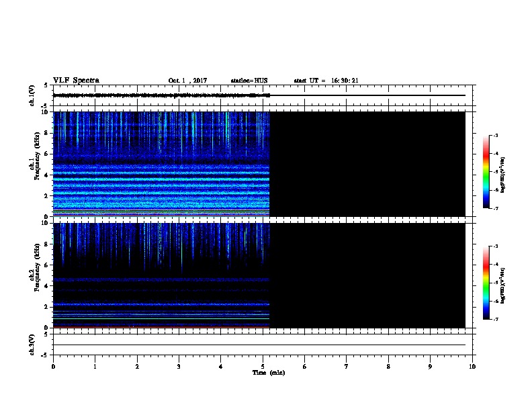Click time axis tick label "8"

[388, 367]
